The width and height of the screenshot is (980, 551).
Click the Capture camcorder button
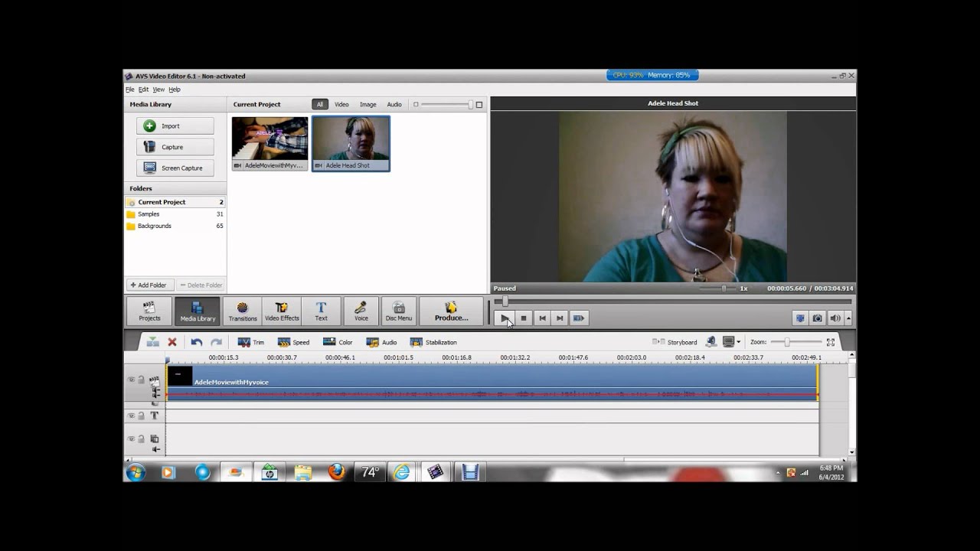click(x=175, y=147)
